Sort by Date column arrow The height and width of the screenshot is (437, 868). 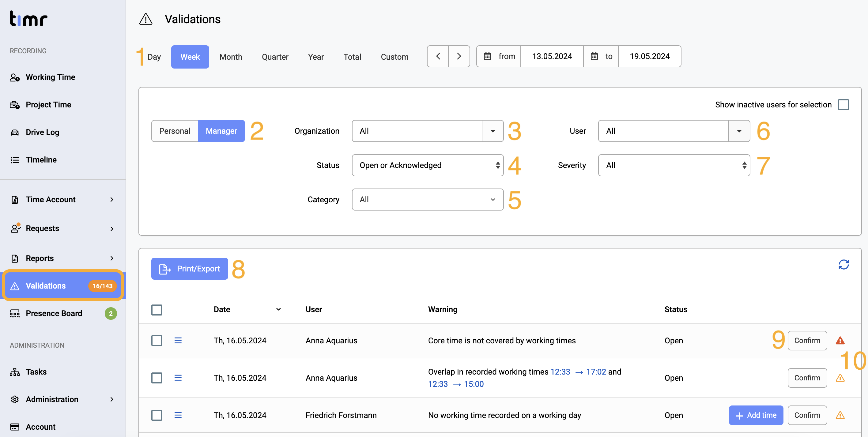pos(278,309)
